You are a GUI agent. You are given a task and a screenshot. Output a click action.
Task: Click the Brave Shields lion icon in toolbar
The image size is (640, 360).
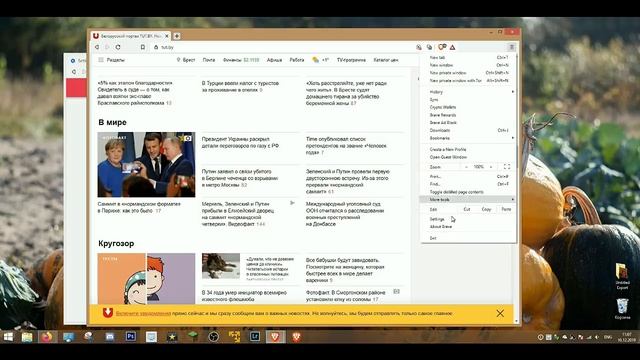pyautogui.click(x=442, y=47)
